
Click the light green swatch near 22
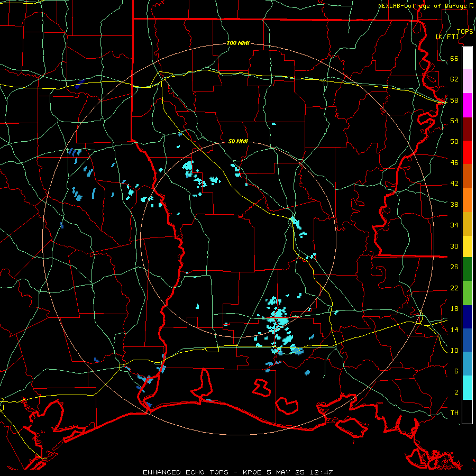click(x=467, y=292)
